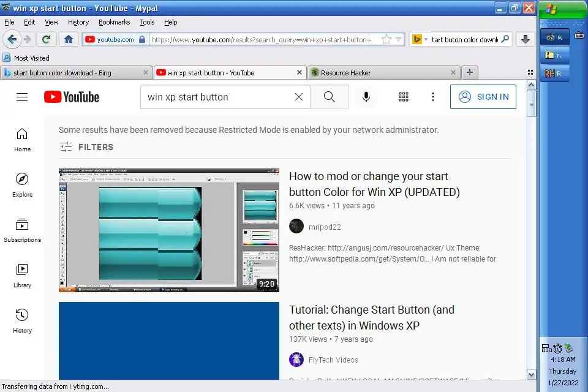
Task: Open the blue Tutorial video thumbnail
Action: click(169, 341)
